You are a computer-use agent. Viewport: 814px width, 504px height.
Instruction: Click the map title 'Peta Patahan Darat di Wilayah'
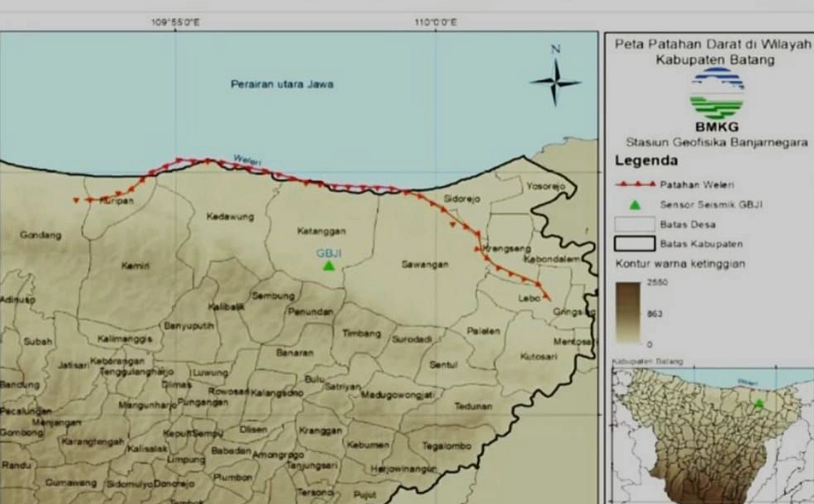click(x=713, y=44)
